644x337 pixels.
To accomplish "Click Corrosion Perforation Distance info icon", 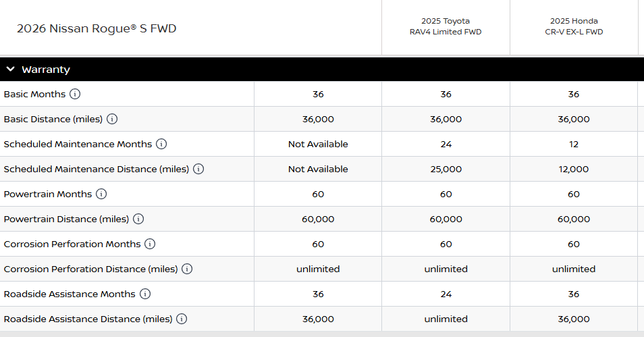I will (x=187, y=269).
